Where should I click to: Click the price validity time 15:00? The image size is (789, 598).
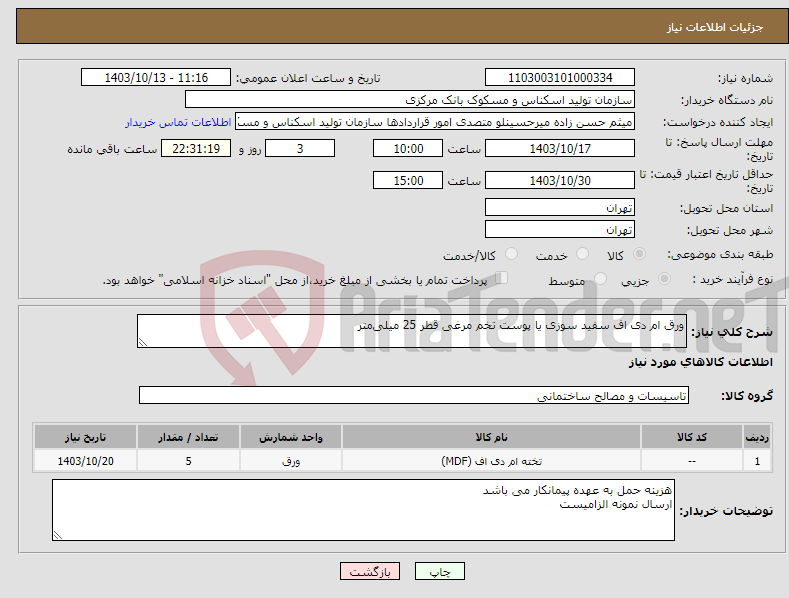pos(408,180)
